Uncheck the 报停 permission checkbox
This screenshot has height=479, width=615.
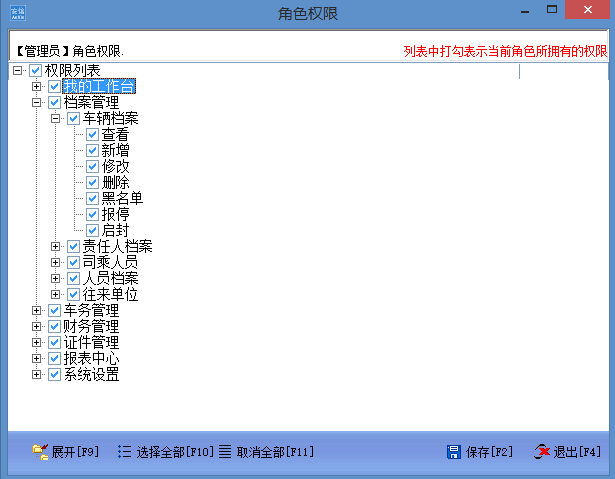[x=93, y=214]
